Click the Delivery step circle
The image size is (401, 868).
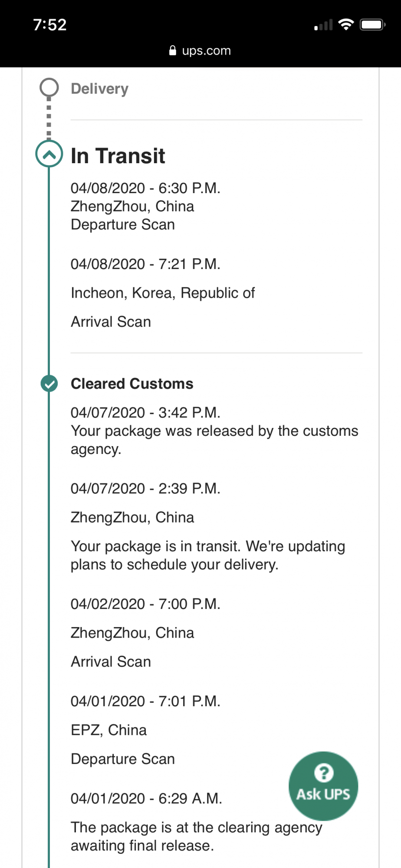(49, 88)
